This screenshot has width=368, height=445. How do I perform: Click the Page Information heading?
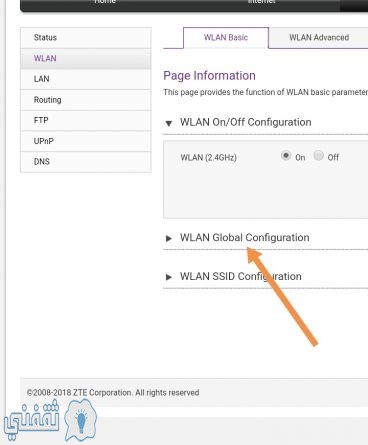click(209, 76)
